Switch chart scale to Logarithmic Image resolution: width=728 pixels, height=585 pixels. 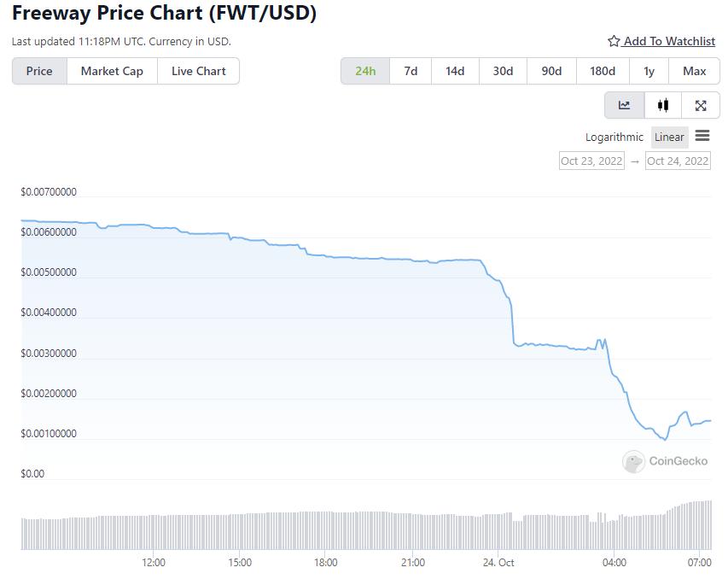(614, 137)
